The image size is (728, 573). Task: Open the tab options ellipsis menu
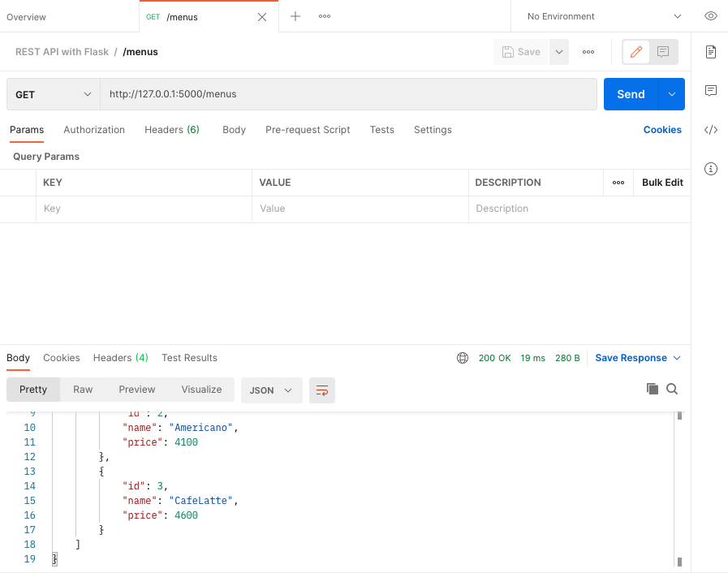[325, 16]
